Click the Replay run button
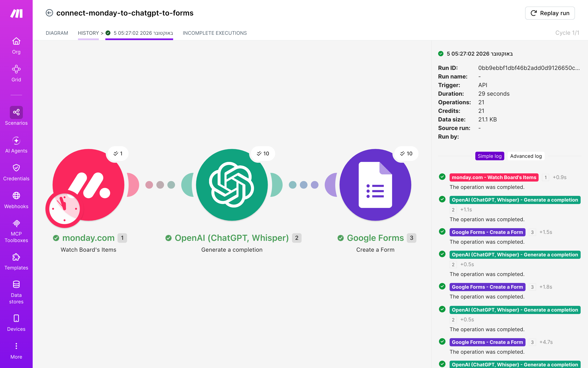 (550, 13)
